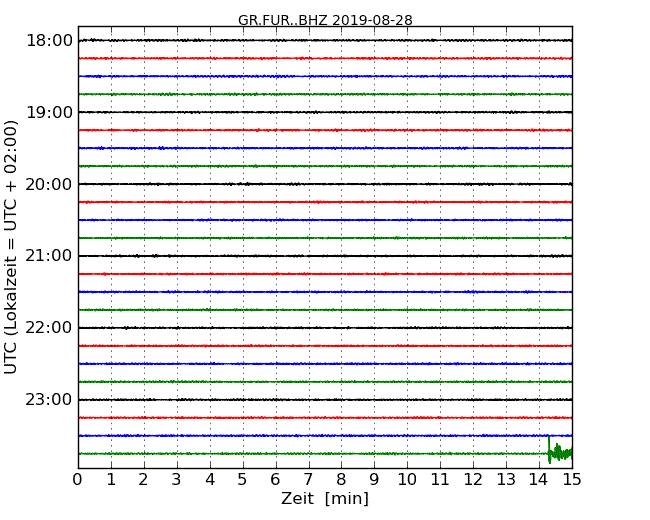Click the 22:00 time label
Image resolution: width=650 pixels, height=520 pixels.
49,328
